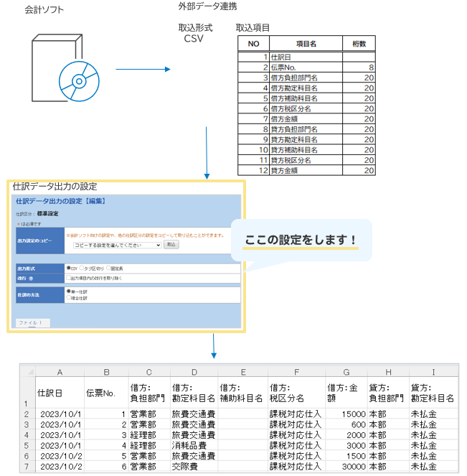Choose the 複合仕訳 journal method option

68,297
